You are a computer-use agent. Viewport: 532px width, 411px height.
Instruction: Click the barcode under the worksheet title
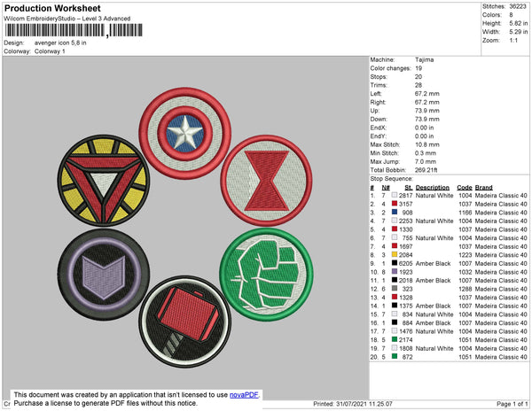[x=74, y=31]
